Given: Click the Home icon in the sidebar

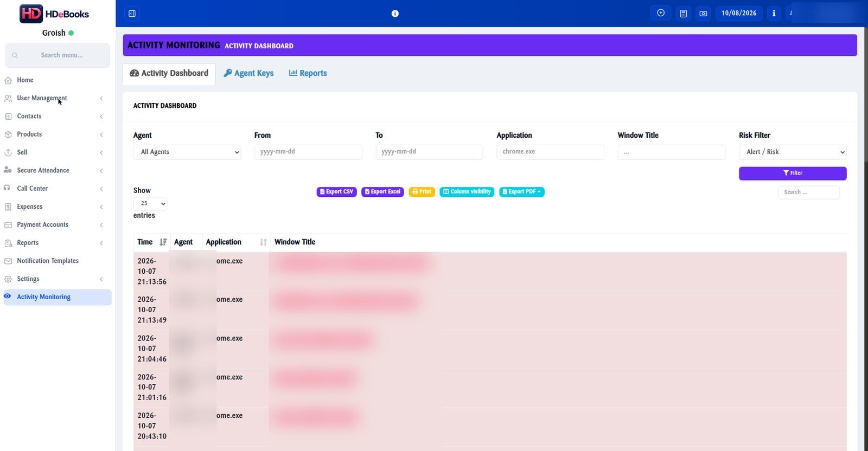Looking at the screenshot, I should (8, 80).
